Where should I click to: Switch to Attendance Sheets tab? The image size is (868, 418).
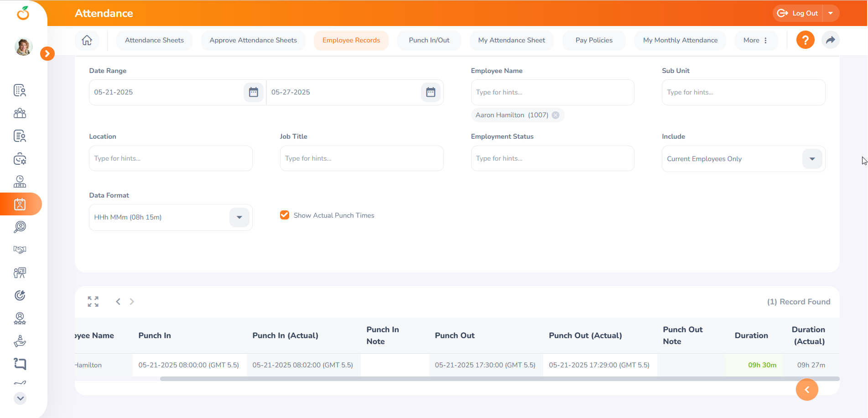(154, 40)
